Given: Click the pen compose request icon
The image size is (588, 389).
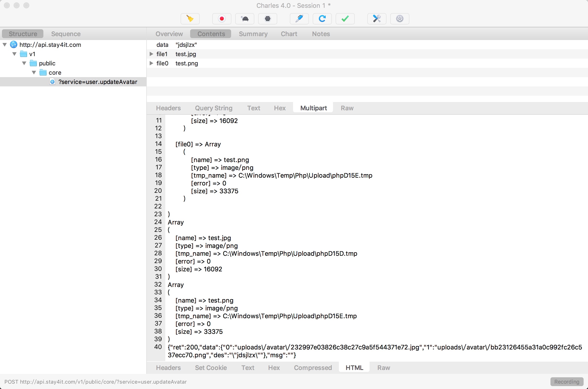Looking at the screenshot, I should coord(299,19).
